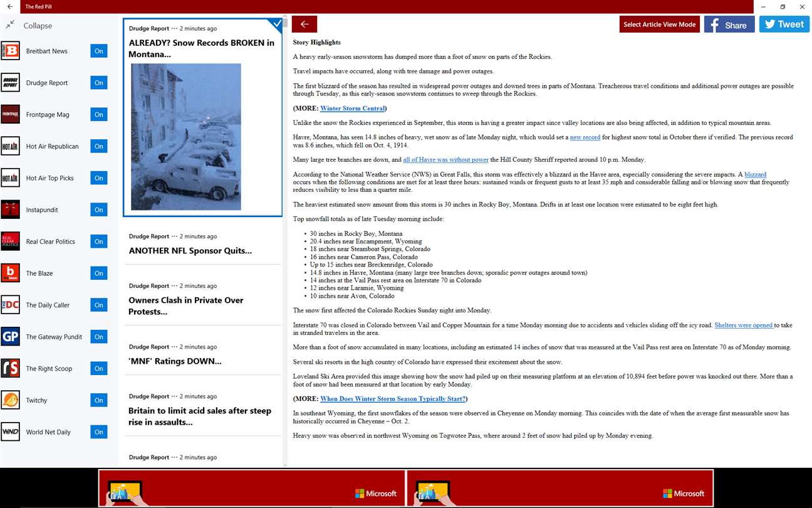
Task: Open the Winter Storm Central link
Action: (353, 108)
